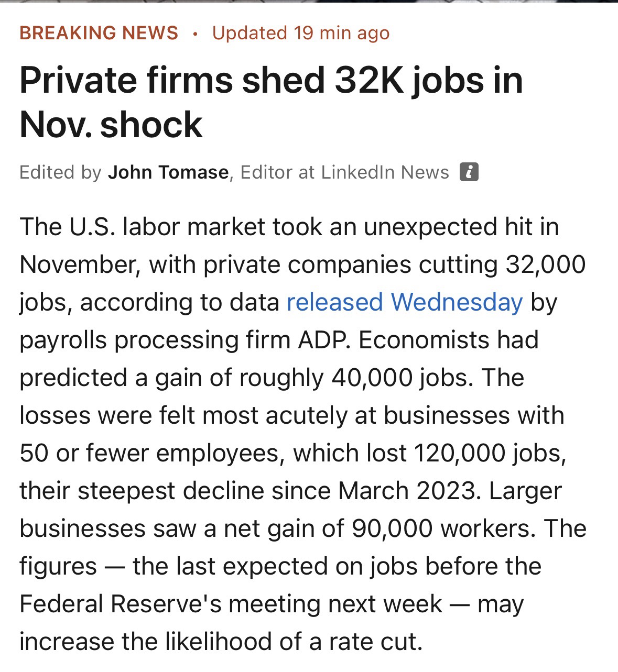Click the info icon beside LinkedIn News
Image resolution: width=618 pixels, height=672 pixels.
(469, 172)
